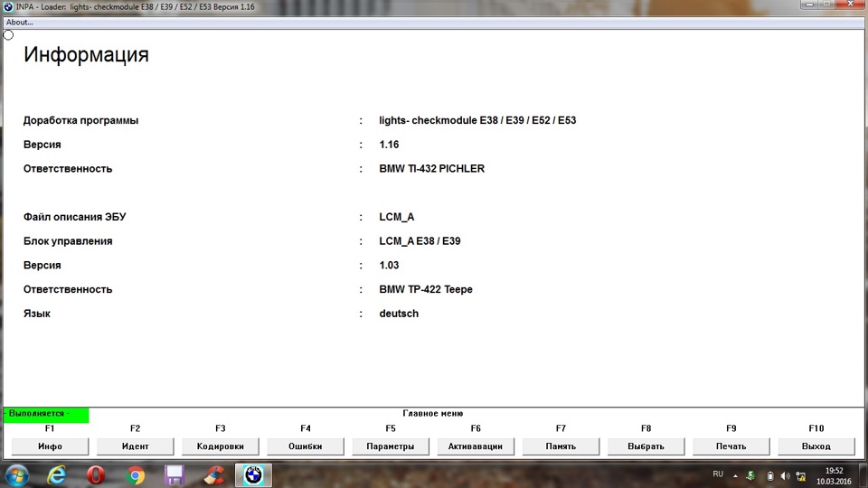Open the volume speaker tray icon

coord(786,476)
